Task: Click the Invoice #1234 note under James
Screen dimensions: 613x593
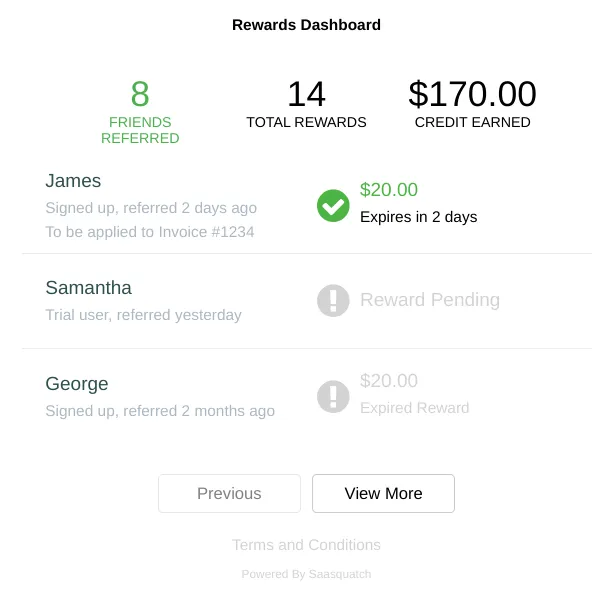Action: pos(150,232)
